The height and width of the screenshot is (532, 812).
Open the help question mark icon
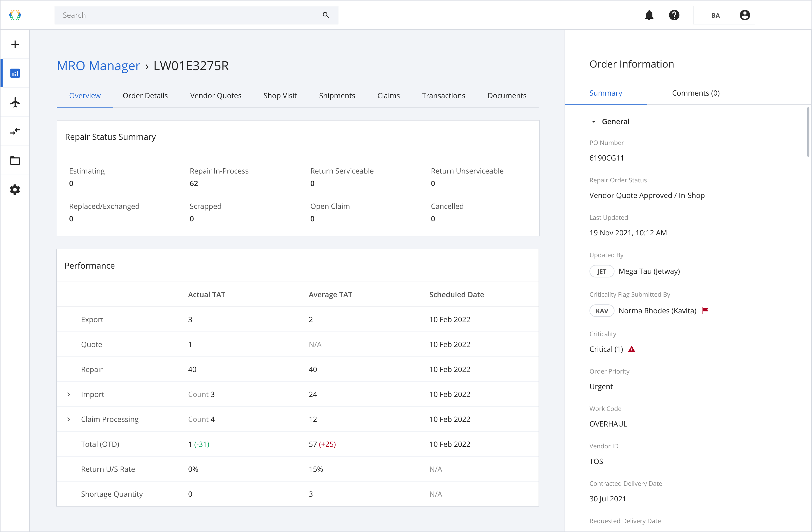tap(674, 15)
